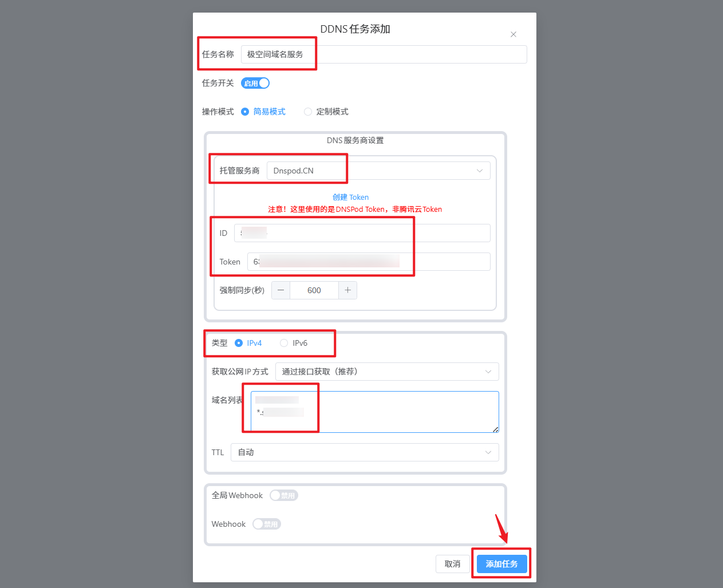Expand the 获取公网IP方式 dropdown
The width and height of the screenshot is (723, 588).
(387, 372)
